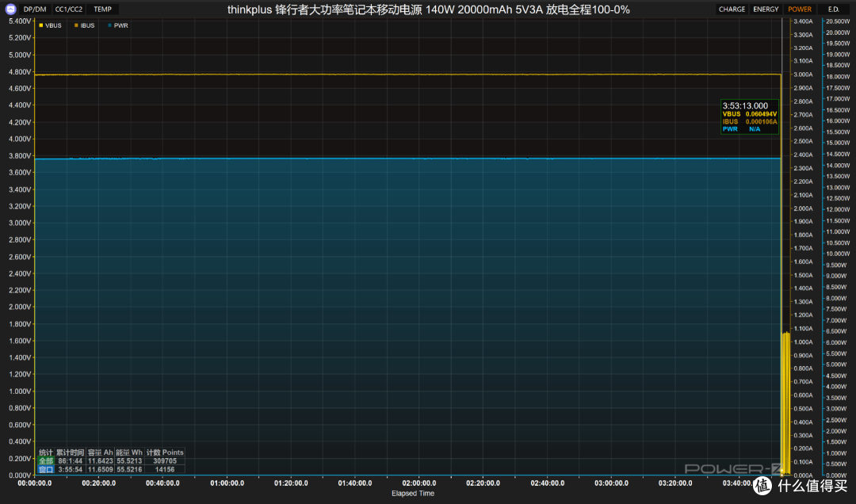Select the ENERGY view tab
Screen dimensions: 856x504
click(x=766, y=10)
